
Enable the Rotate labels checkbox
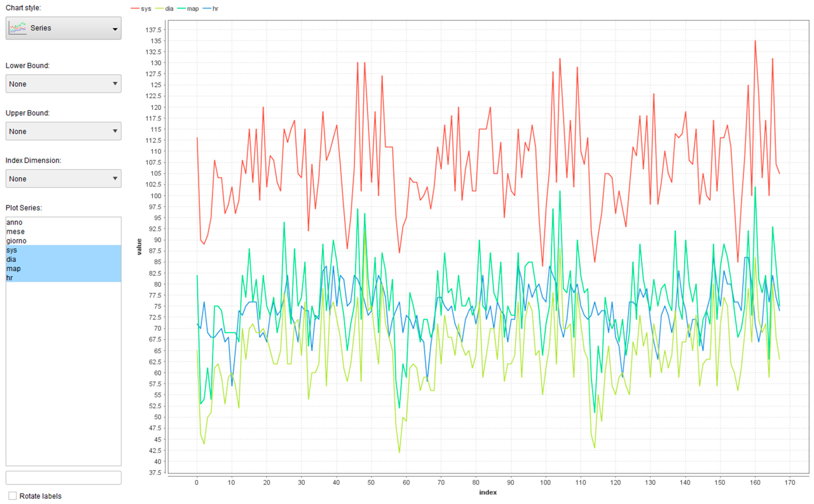point(12,496)
